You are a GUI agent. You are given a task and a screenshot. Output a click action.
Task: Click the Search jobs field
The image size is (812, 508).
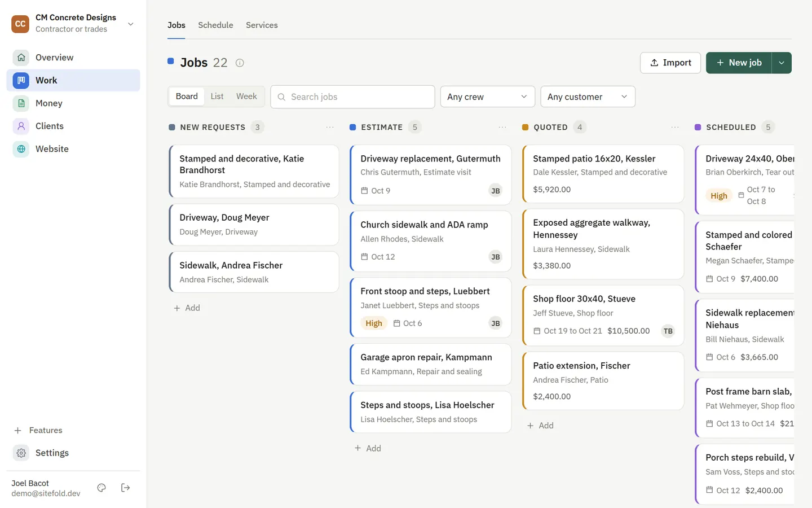pos(352,97)
